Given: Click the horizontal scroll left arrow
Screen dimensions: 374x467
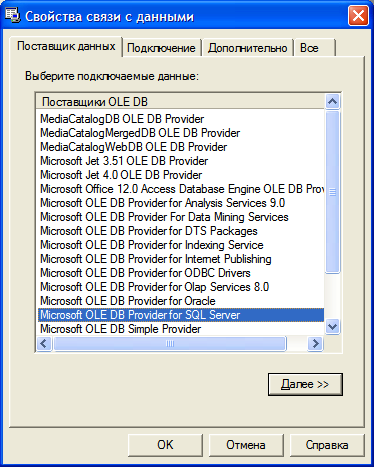Looking at the screenshot, I should tap(44, 343).
